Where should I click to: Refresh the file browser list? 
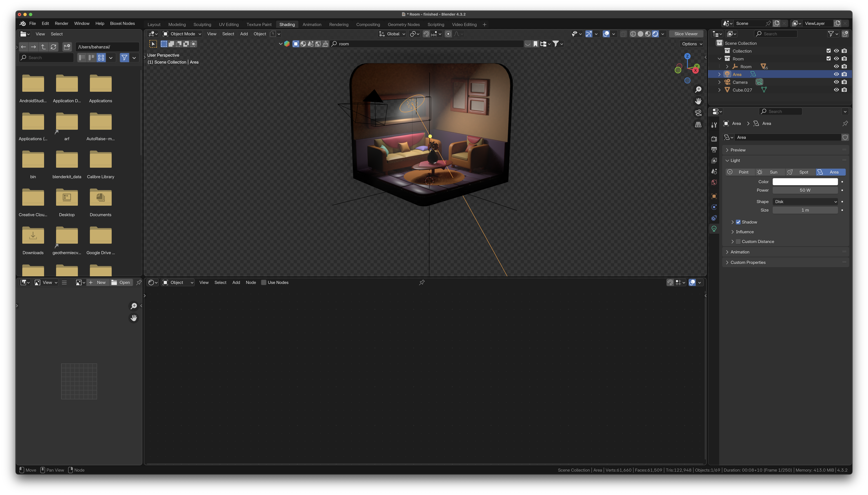pos(53,47)
